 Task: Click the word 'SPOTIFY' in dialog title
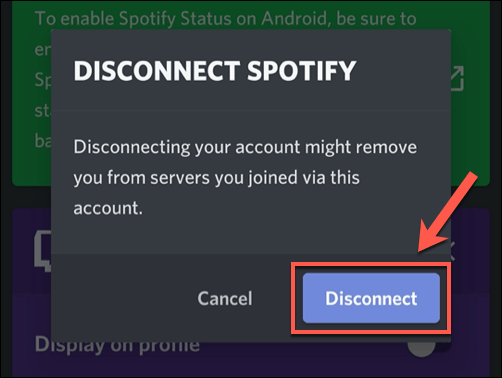[302, 71]
